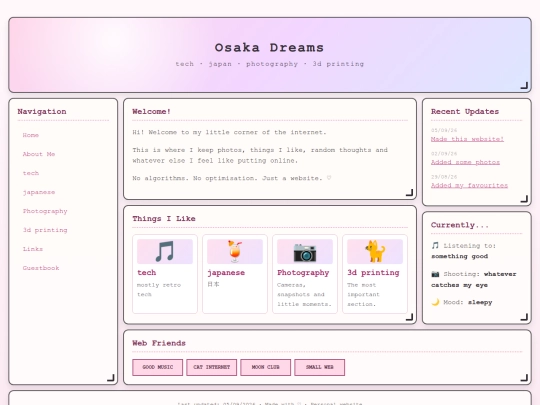Visit the Guestbook from navigation
This screenshot has width=540, height=405.
41,268
